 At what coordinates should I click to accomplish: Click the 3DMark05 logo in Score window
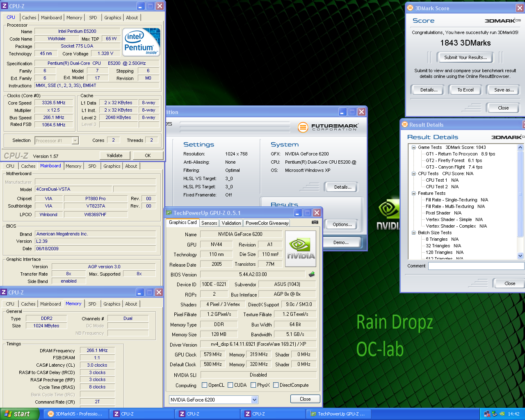pyautogui.click(x=502, y=21)
